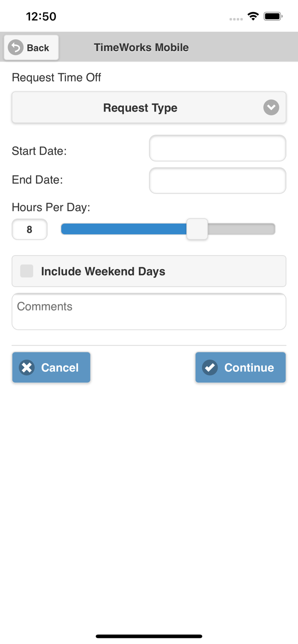Image resolution: width=298 pixels, height=644 pixels.
Task: Toggle weekend days inclusion for the request
Action: click(26, 271)
